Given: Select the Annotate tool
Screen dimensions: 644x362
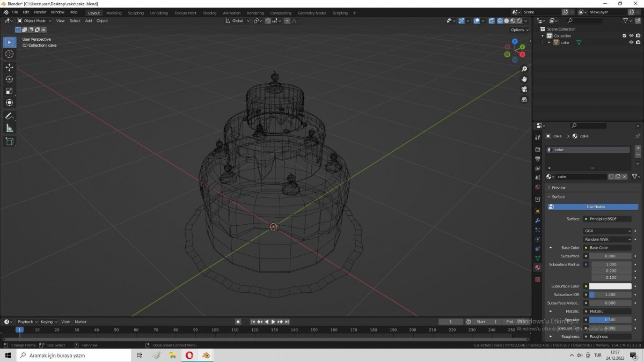Looking at the screenshot, I should tap(9, 116).
